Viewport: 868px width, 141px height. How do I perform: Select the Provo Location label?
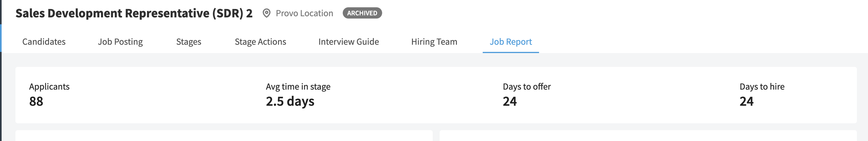point(304,13)
